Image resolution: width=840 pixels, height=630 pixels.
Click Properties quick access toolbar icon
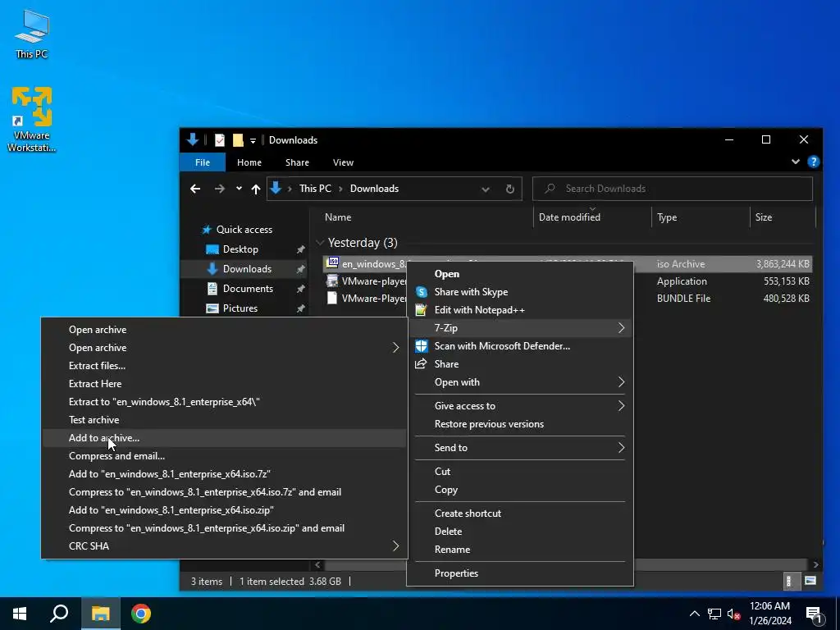(x=220, y=140)
